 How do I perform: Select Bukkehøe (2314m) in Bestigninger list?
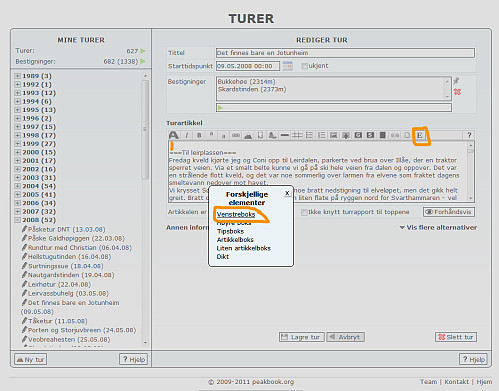click(247, 82)
